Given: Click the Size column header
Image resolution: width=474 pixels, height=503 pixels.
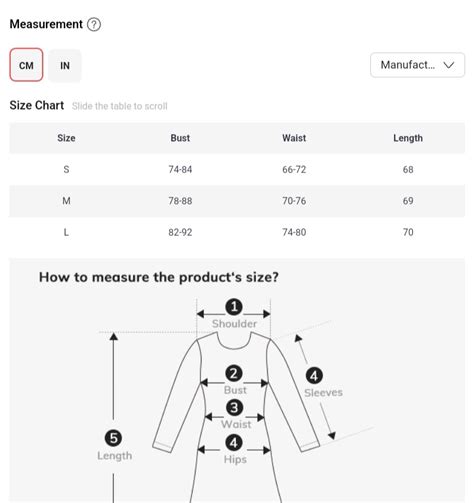Looking at the screenshot, I should (66, 138).
